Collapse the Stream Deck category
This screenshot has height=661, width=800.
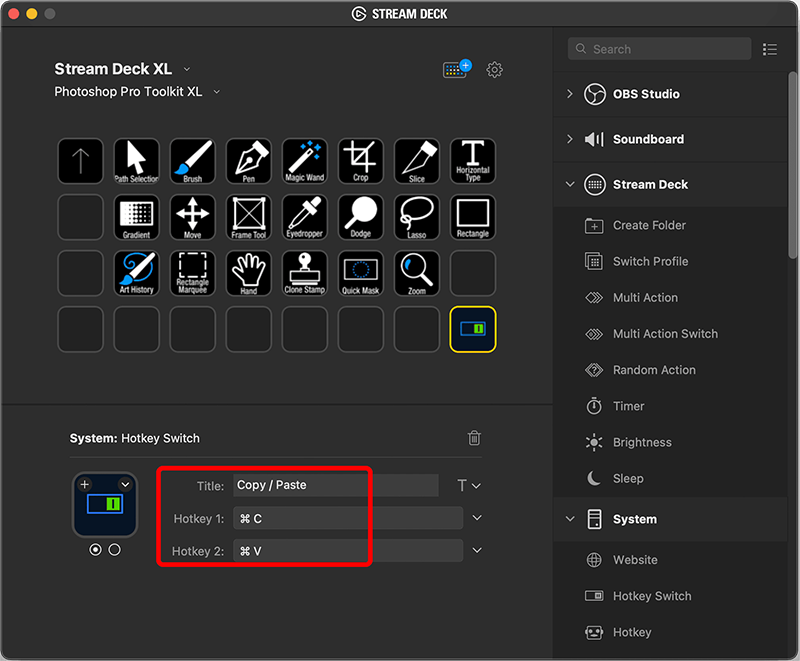click(570, 184)
